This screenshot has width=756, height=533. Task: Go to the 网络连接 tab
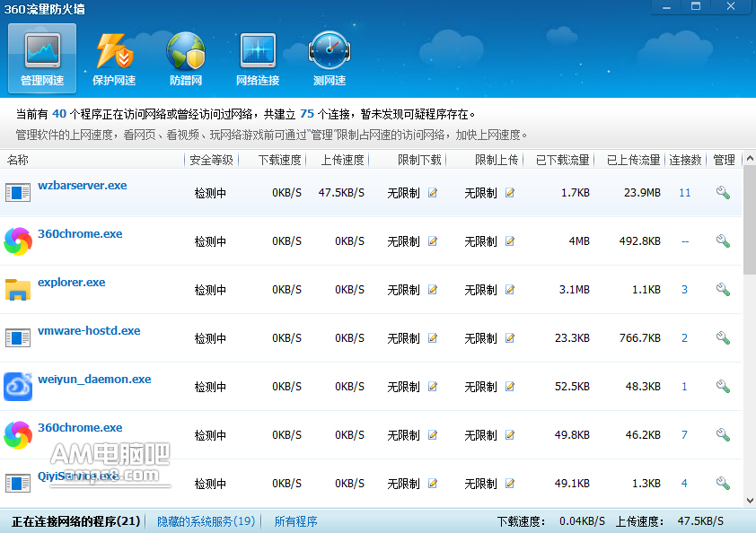(x=258, y=58)
